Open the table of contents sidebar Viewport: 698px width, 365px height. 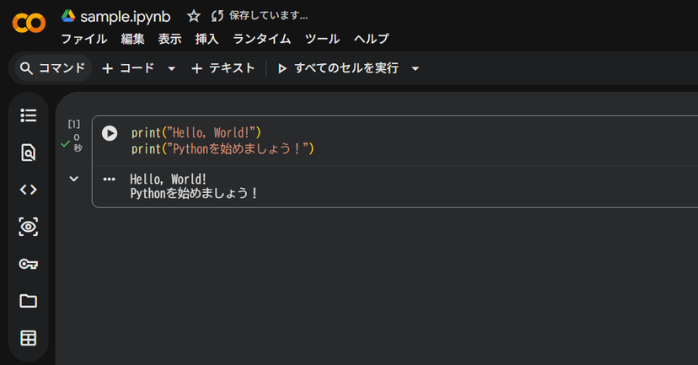click(28, 115)
